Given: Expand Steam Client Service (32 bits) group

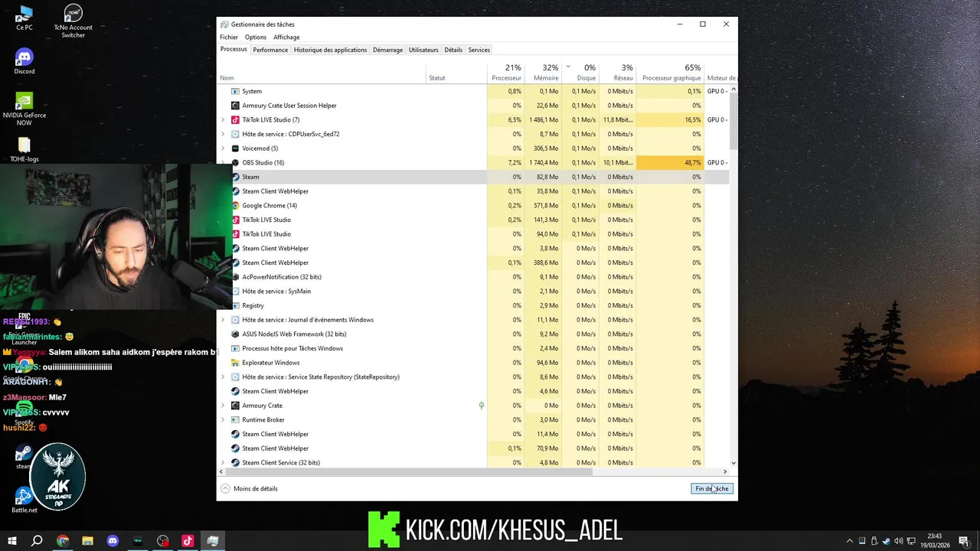Looking at the screenshot, I should point(223,463).
